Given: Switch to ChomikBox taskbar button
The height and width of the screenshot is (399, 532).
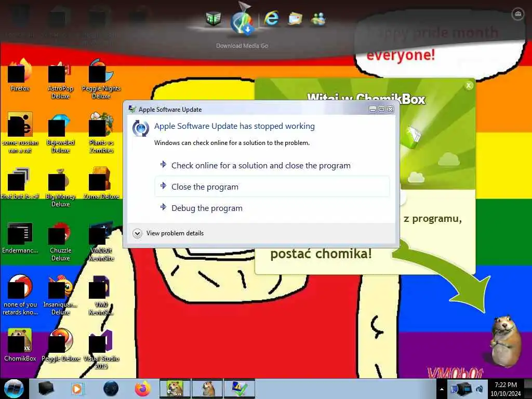Looking at the screenshot, I should tap(175, 389).
